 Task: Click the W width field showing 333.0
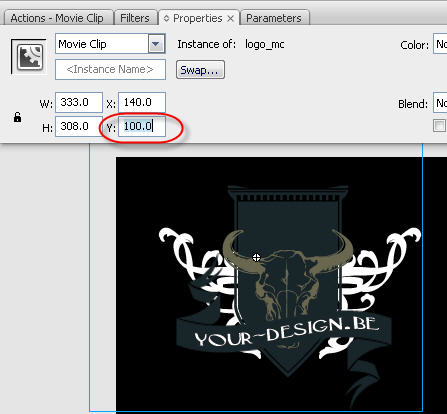79,102
